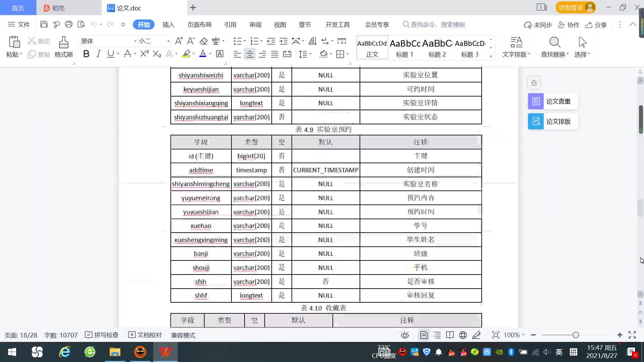Switch to the 插入 ribbon tab
This screenshot has height=362, width=644.
point(168,25)
